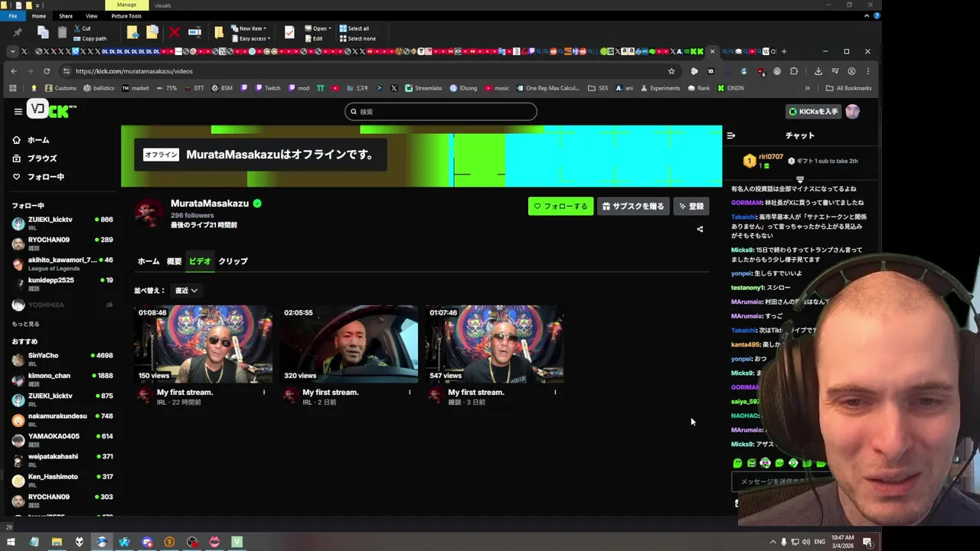980x551 pixels.
Task: Open File Explorer from taskbar
Action: 57,542
